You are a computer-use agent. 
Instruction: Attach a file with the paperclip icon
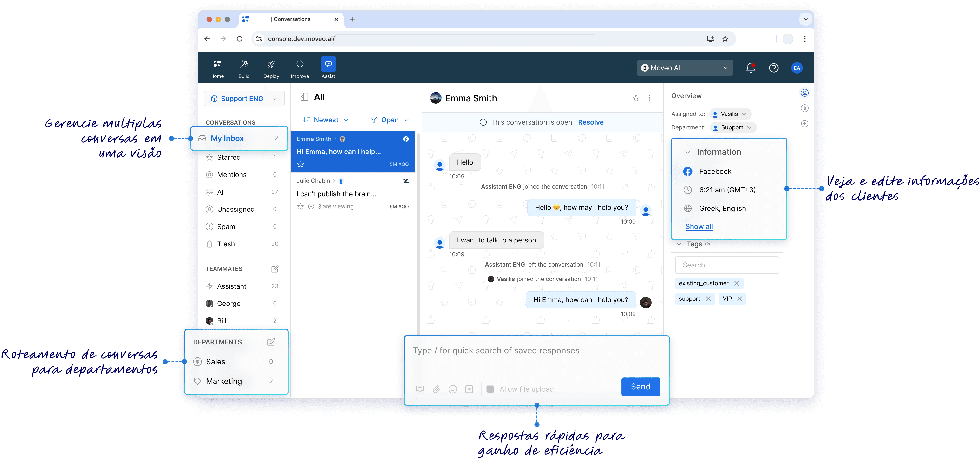pos(436,389)
